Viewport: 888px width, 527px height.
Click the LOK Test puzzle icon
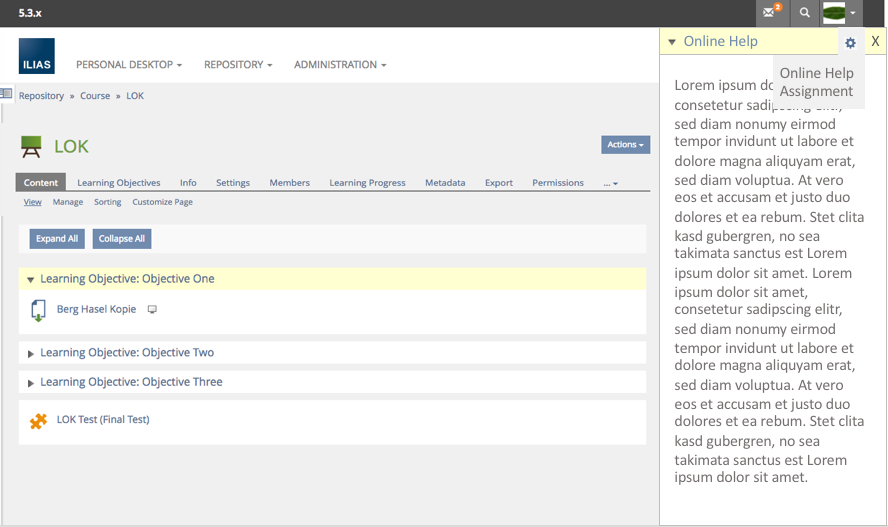point(38,421)
